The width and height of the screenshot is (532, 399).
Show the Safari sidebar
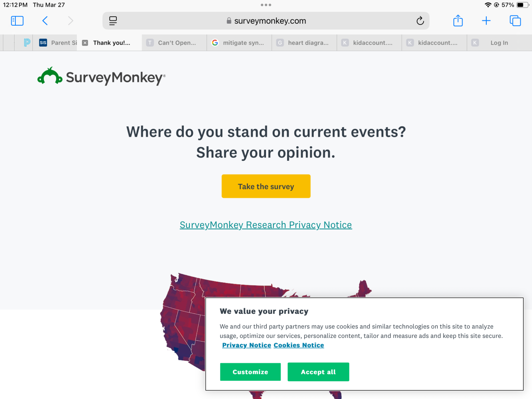tap(17, 21)
